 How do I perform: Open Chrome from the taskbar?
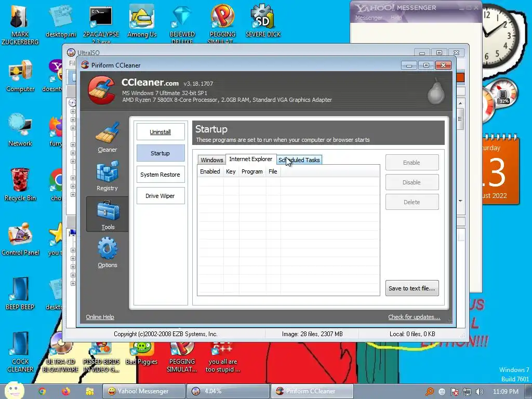pyautogui.click(x=42, y=391)
